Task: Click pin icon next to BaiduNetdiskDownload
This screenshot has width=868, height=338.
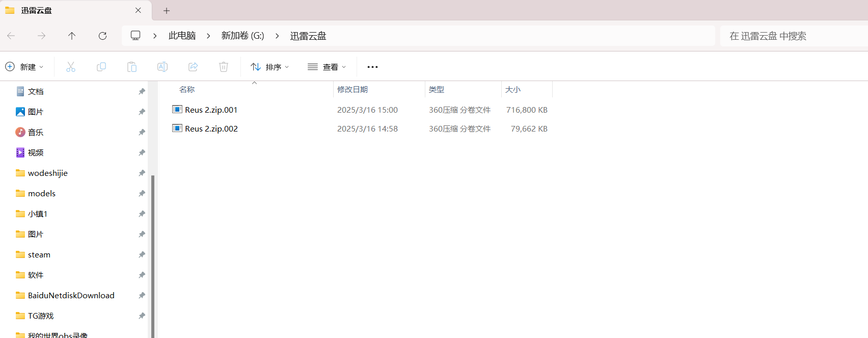Action: click(142, 295)
